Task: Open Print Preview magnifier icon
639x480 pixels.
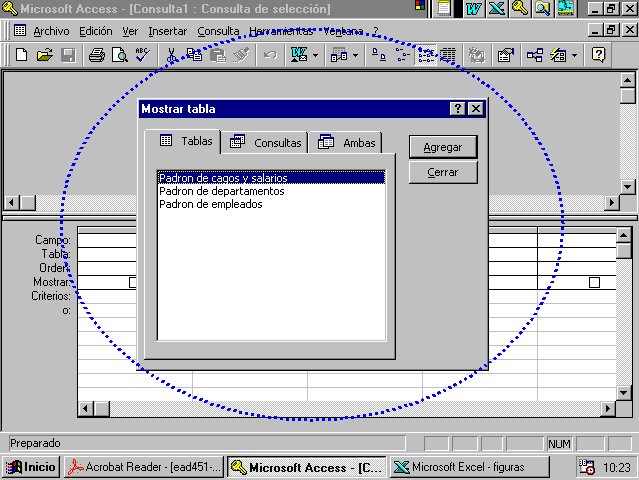Action: point(120,55)
